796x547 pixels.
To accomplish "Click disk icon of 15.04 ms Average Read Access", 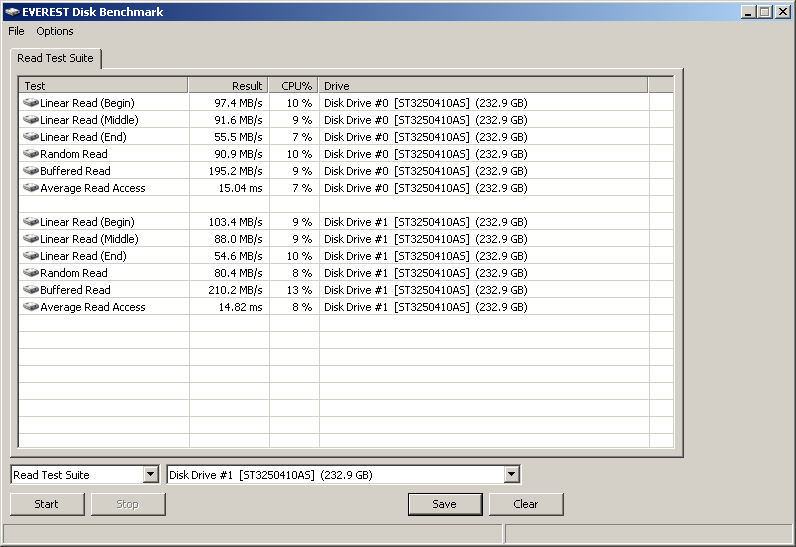I will (x=31, y=188).
